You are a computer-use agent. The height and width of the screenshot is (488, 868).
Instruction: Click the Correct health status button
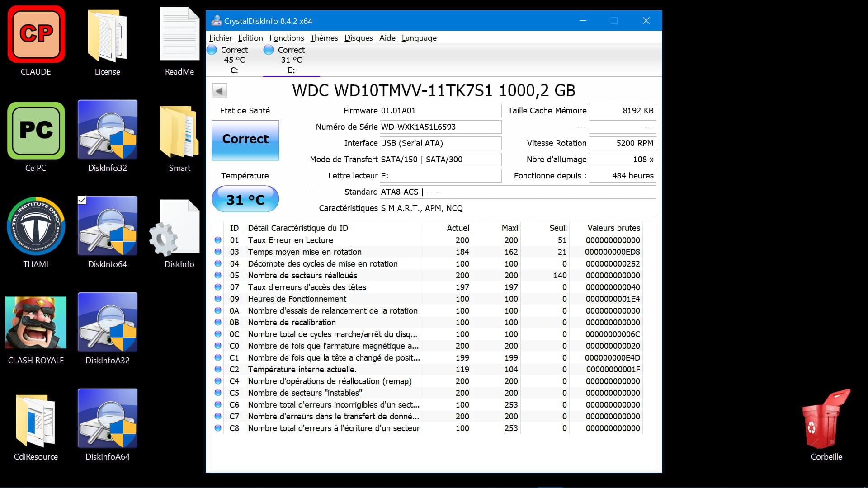[x=245, y=140]
